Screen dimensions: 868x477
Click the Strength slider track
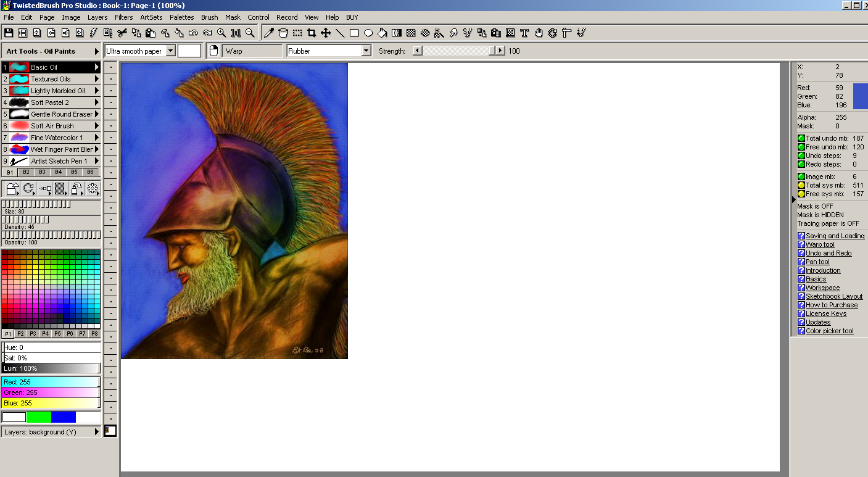tap(460, 51)
